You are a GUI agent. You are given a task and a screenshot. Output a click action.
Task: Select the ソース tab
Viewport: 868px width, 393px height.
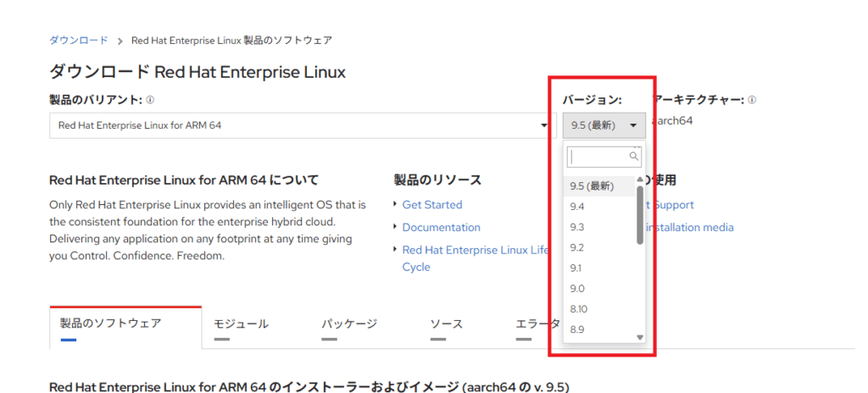[x=446, y=324]
